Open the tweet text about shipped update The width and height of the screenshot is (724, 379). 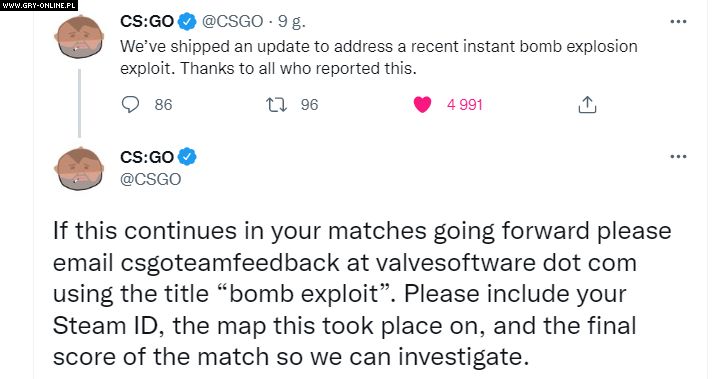pos(379,57)
